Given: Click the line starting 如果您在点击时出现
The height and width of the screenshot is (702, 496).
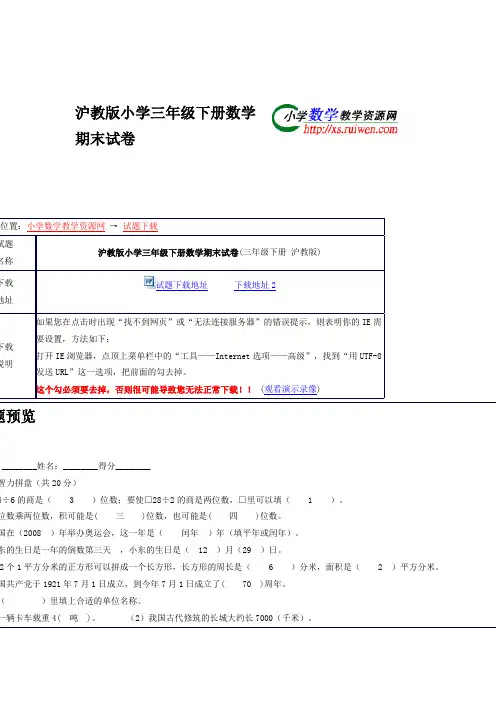Looking at the screenshot, I should 209,322.
